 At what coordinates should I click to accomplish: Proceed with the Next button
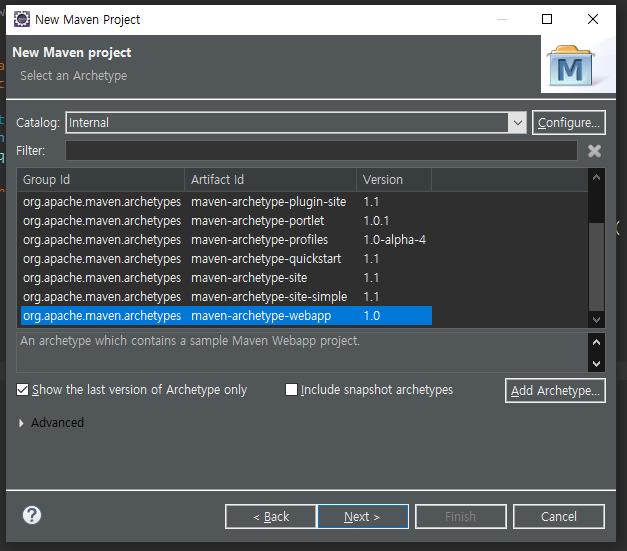(x=363, y=517)
